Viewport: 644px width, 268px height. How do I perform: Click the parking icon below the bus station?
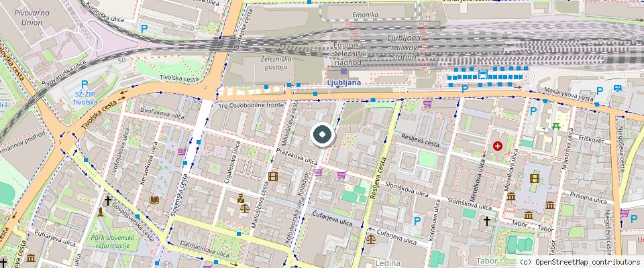(465, 88)
